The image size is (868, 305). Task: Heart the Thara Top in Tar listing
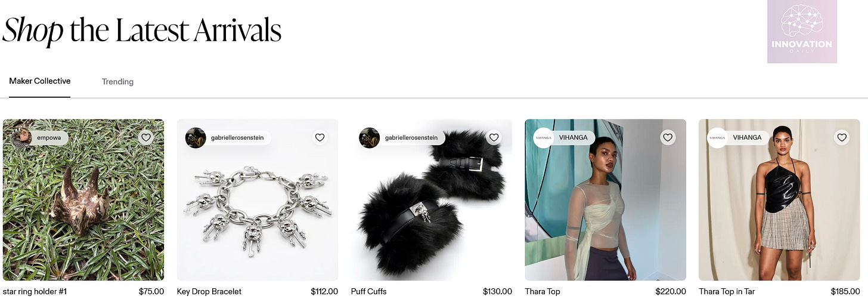pos(842,137)
